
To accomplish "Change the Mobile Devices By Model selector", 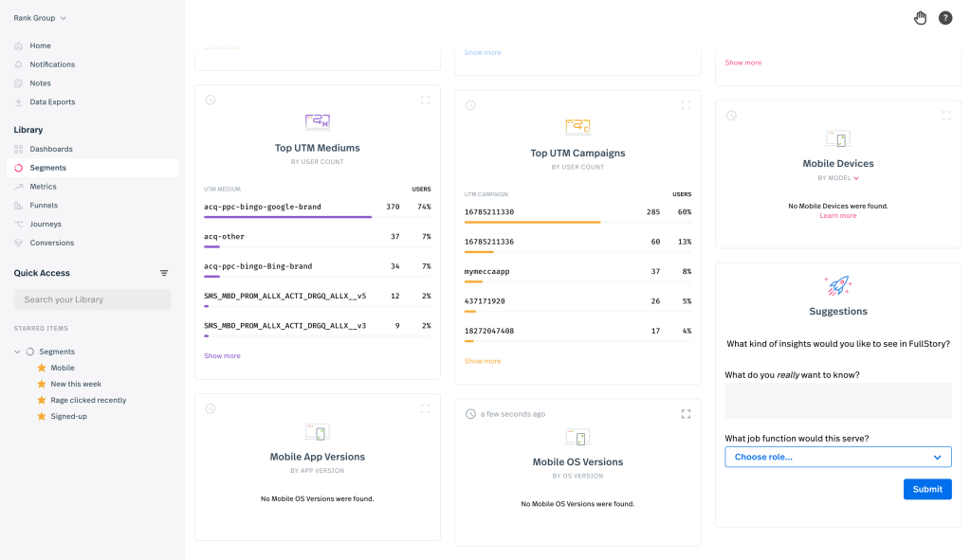I will pyautogui.click(x=838, y=178).
